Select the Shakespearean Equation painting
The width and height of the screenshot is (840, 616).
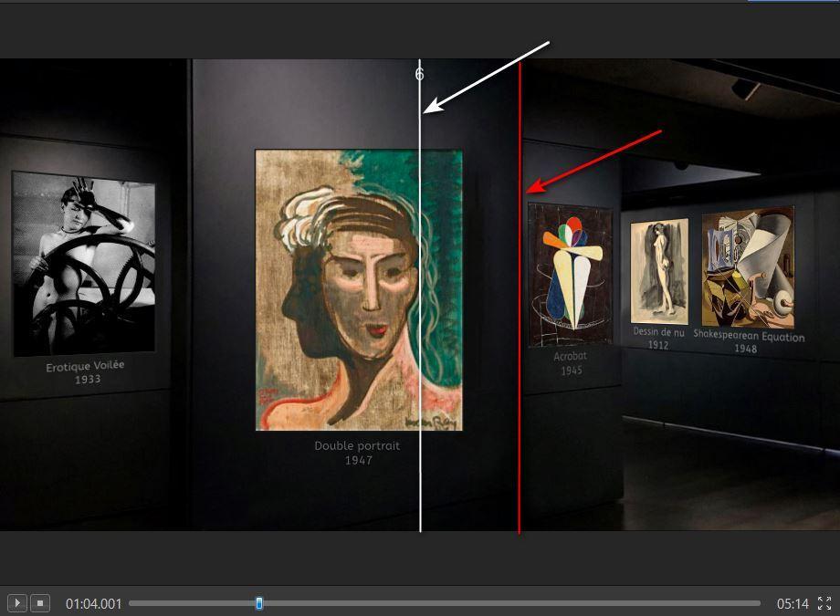tap(748, 266)
